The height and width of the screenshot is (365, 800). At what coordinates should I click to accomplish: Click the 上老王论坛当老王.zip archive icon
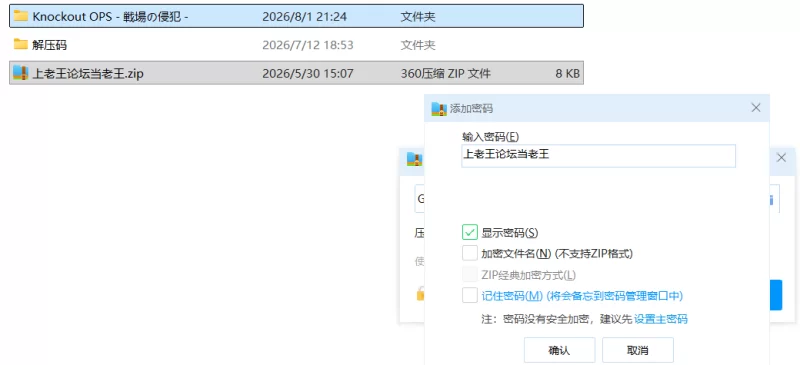click(x=20, y=73)
